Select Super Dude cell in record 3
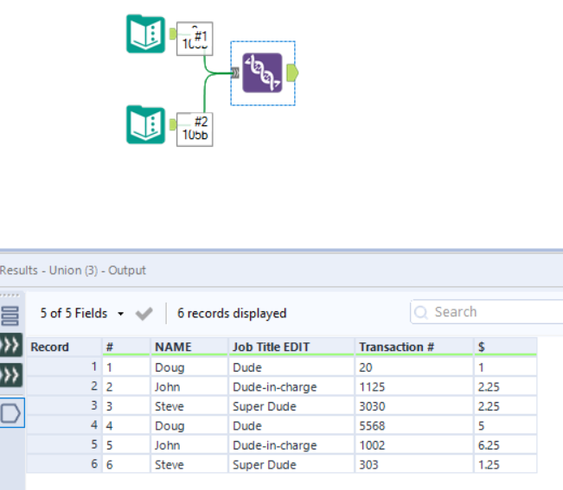This screenshot has width=563, height=490. click(x=291, y=406)
